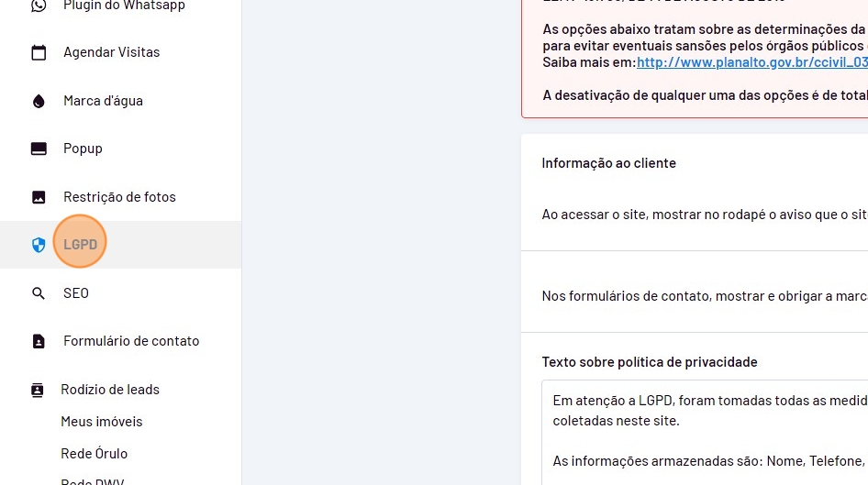Open the Agendar Visitas menu item

tap(111, 52)
